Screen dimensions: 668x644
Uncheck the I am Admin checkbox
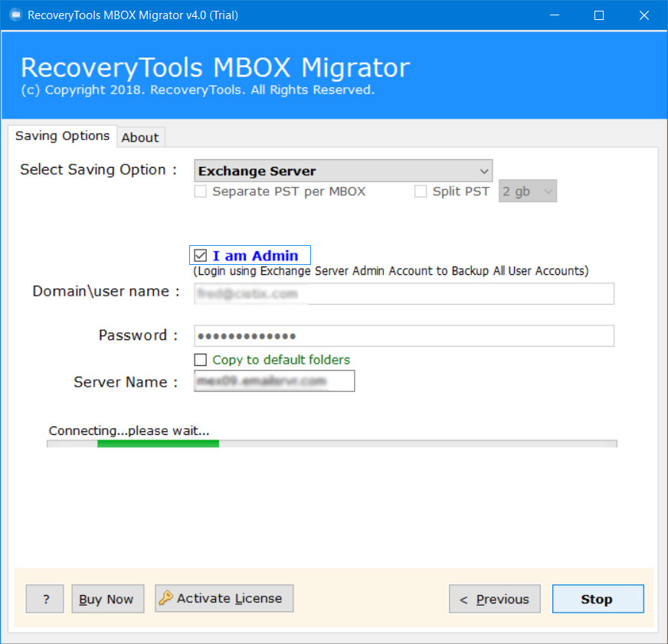[200, 256]
